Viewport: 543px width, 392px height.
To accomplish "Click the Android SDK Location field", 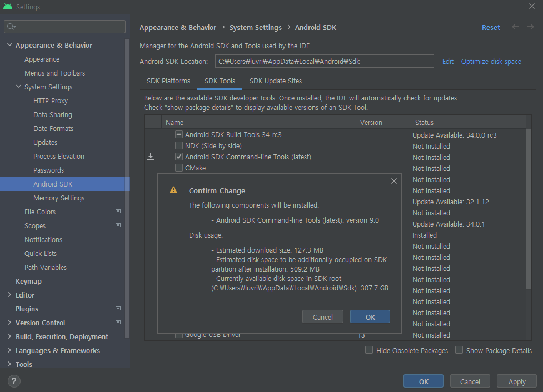I will [x=324, y=61].
